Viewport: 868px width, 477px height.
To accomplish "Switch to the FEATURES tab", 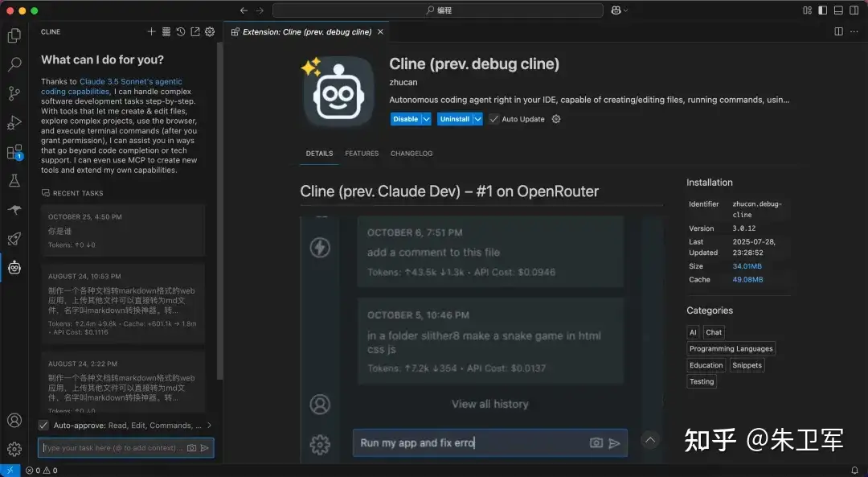I will [x=362, y=154].
